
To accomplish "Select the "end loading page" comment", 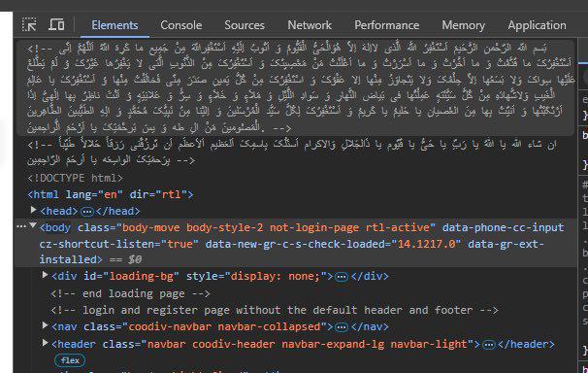I will (130, 293).
